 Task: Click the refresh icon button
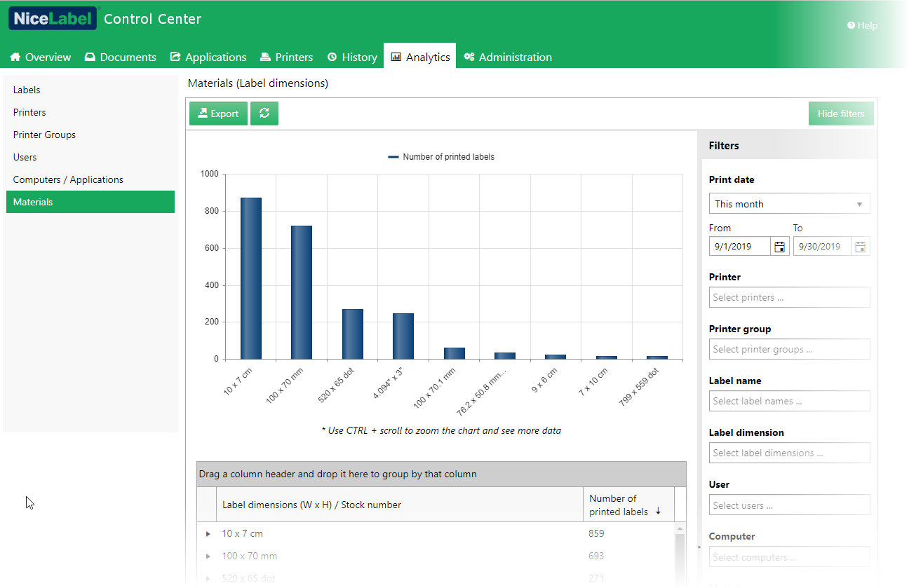click(264, 114)
